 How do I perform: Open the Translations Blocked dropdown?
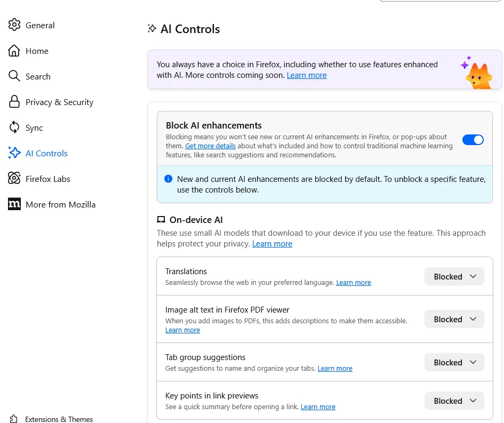[x=454, y=276]
